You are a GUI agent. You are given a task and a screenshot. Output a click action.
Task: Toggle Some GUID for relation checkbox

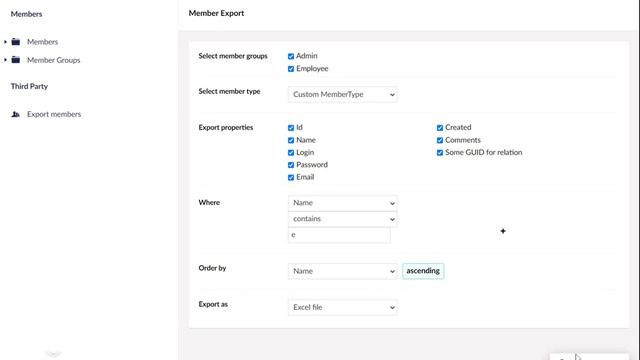coord(440,153)
